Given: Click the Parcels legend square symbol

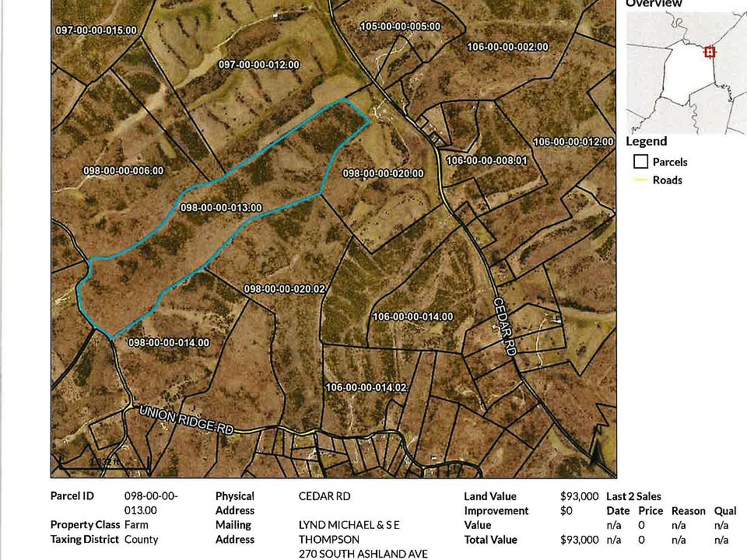Looking at the screenshot, I should 640,162.
